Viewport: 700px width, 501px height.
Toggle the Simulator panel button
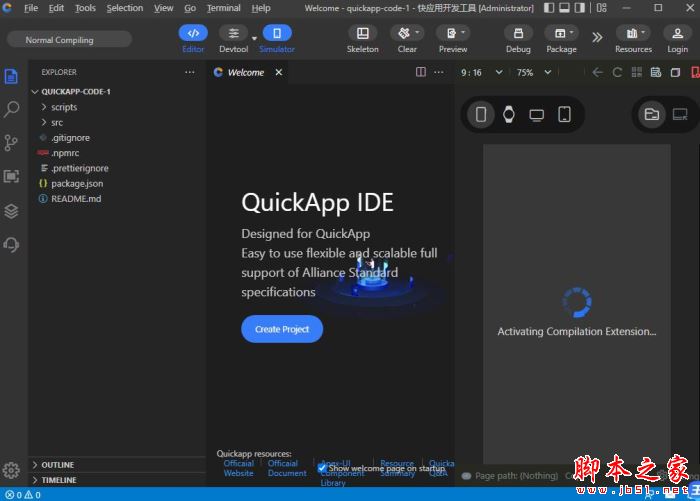pyautogui.click(x=277, y=33)
